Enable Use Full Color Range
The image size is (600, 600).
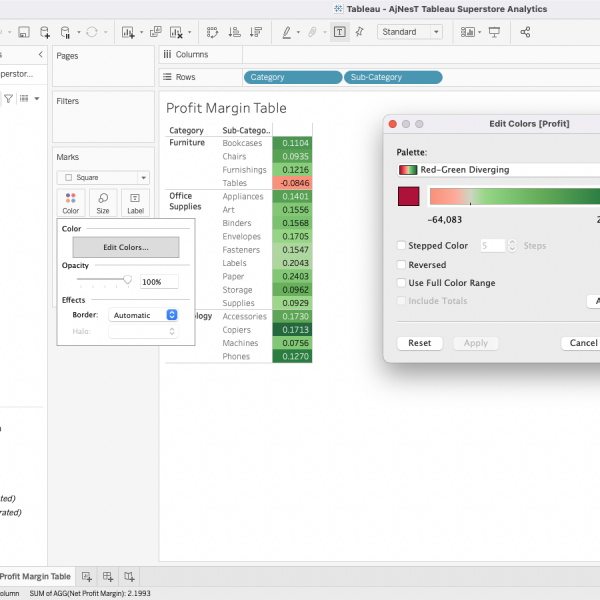[401, 283]
